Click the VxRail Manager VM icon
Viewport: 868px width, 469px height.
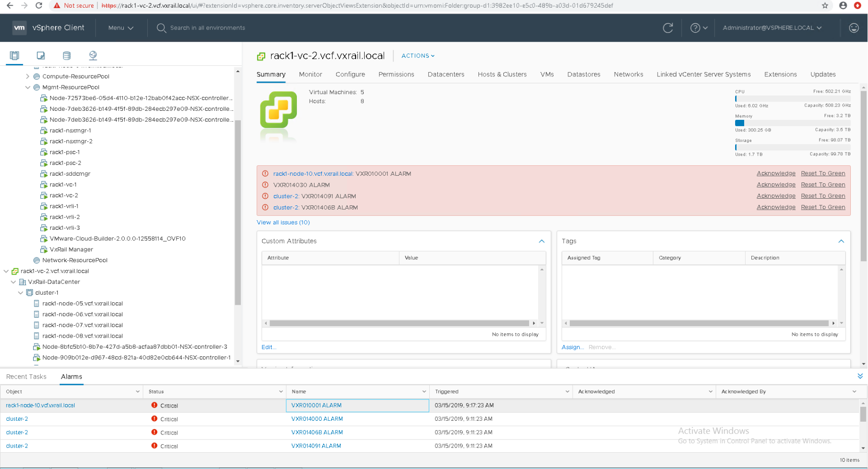click(x=44, y=249)
